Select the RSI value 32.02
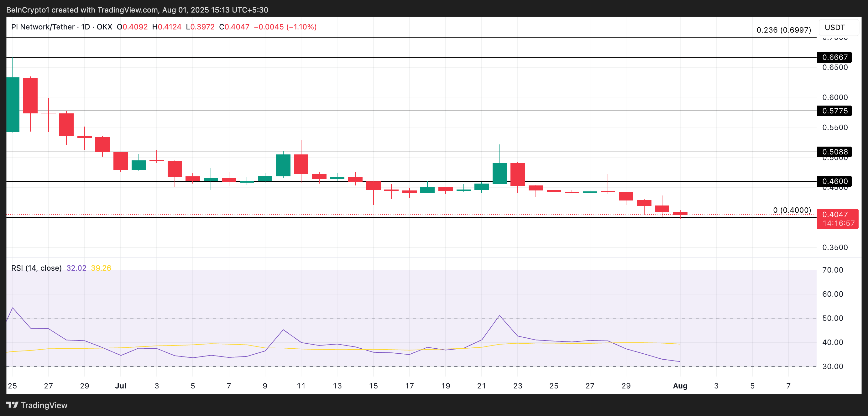 (77, 268)
